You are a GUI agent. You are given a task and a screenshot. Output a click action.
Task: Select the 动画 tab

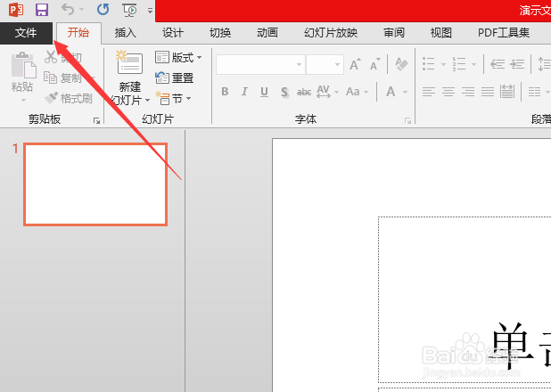click(x=267, y=33)
